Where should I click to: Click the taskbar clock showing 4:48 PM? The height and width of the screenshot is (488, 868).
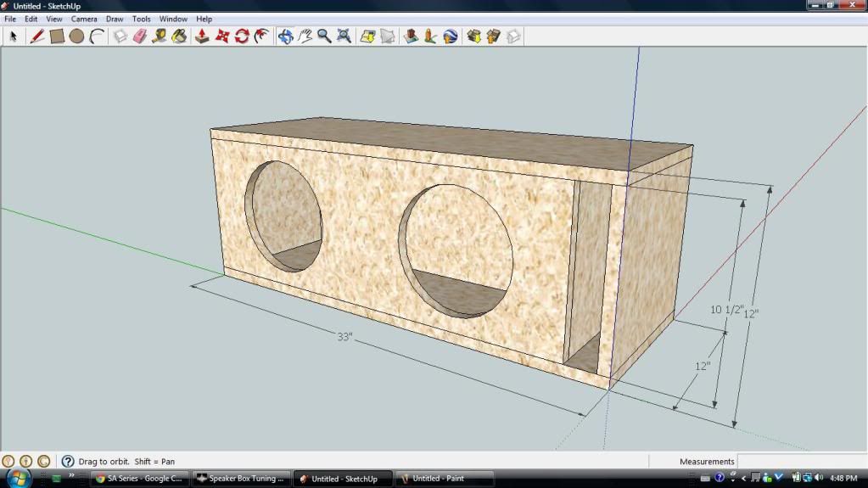(x=843, y=478)
